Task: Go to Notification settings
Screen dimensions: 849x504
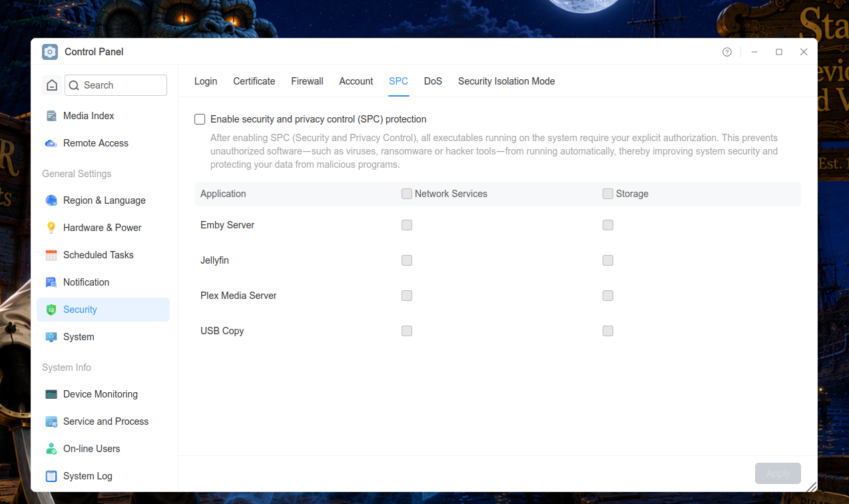Action: (103, 282)
